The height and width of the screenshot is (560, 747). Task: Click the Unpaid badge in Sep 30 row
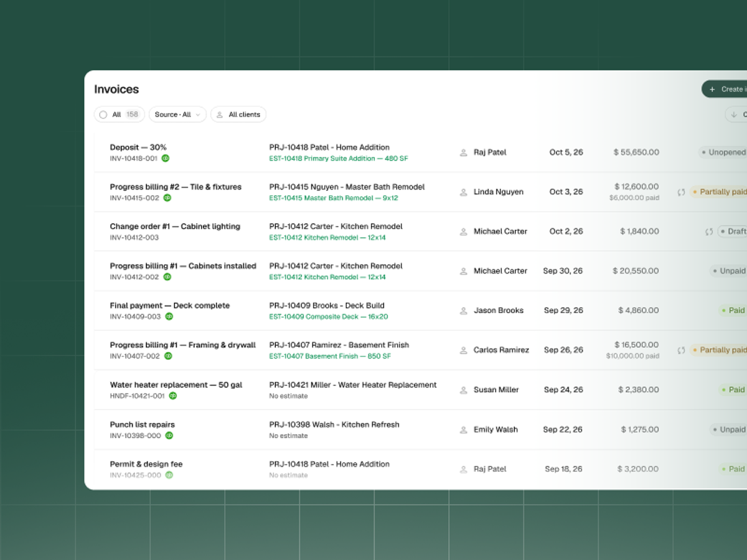728,271
